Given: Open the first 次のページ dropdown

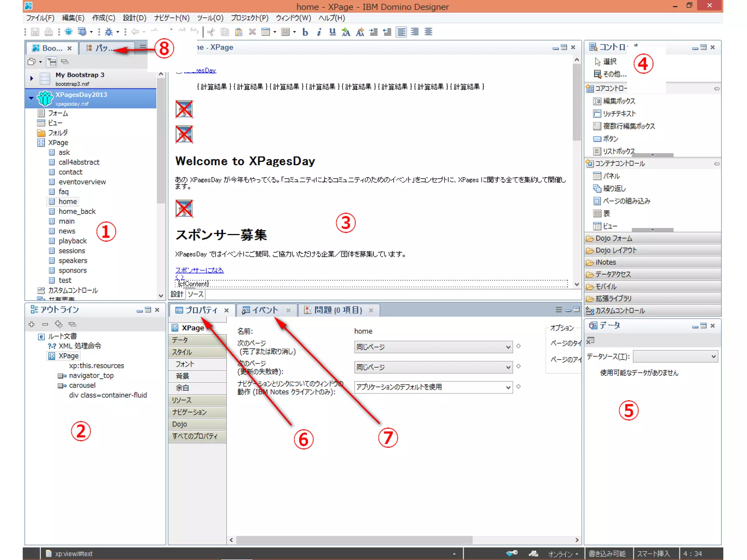Looking at the screenshot, I should click(x=433, y=347).
